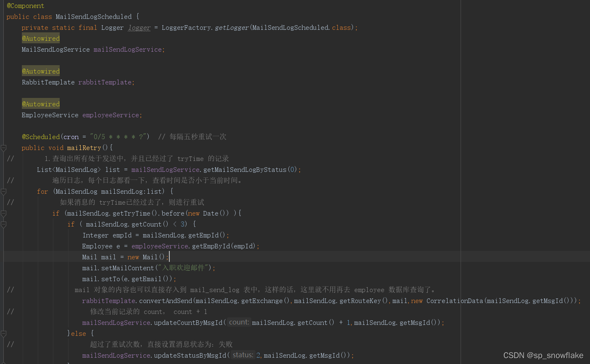The height and width of the screenshot is (364, 590).
Task: Click the mailSendLogService field declaration name
Action: coord(128,50)
